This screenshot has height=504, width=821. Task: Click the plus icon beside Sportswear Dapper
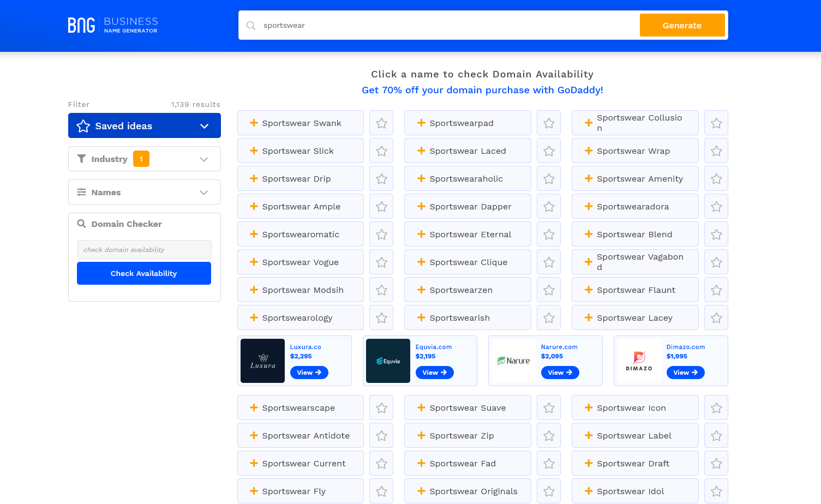[421, 207]
